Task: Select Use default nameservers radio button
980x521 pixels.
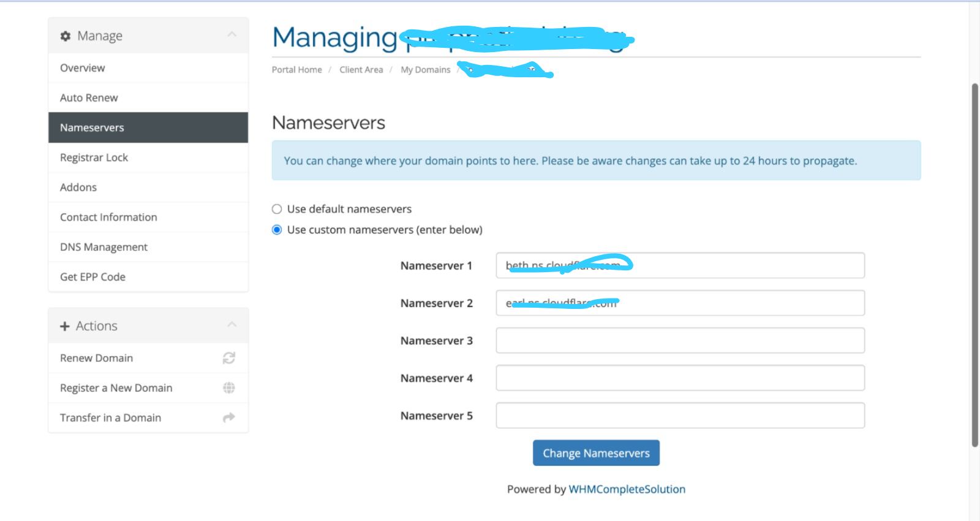Action: pos(277,209)
